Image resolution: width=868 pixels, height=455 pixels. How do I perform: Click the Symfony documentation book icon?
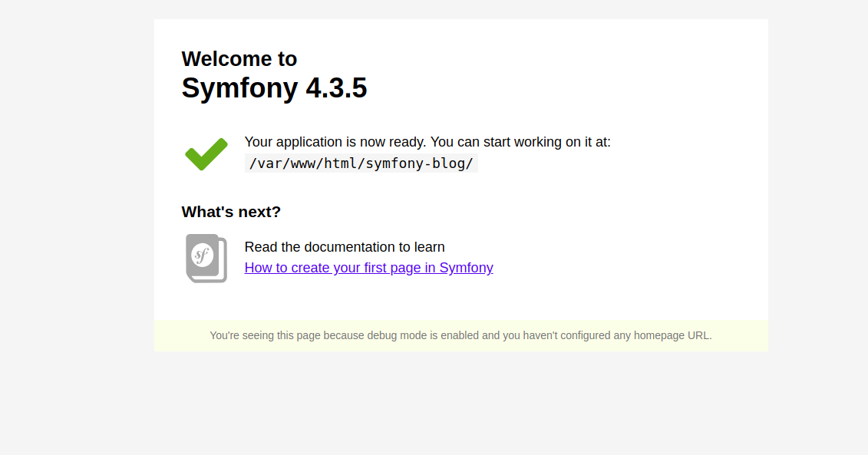point(206,258)
